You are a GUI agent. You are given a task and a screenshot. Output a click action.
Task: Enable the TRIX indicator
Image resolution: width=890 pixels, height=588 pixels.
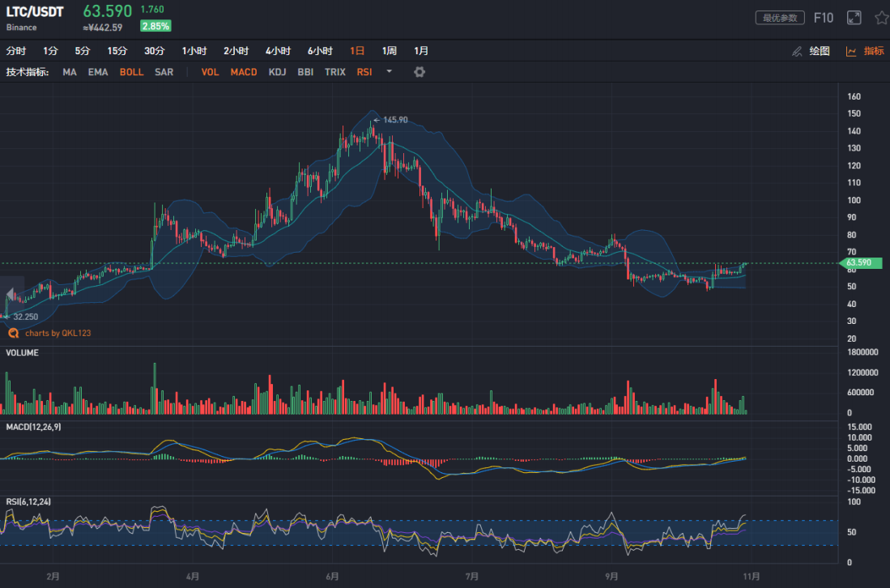coord(335,72)
